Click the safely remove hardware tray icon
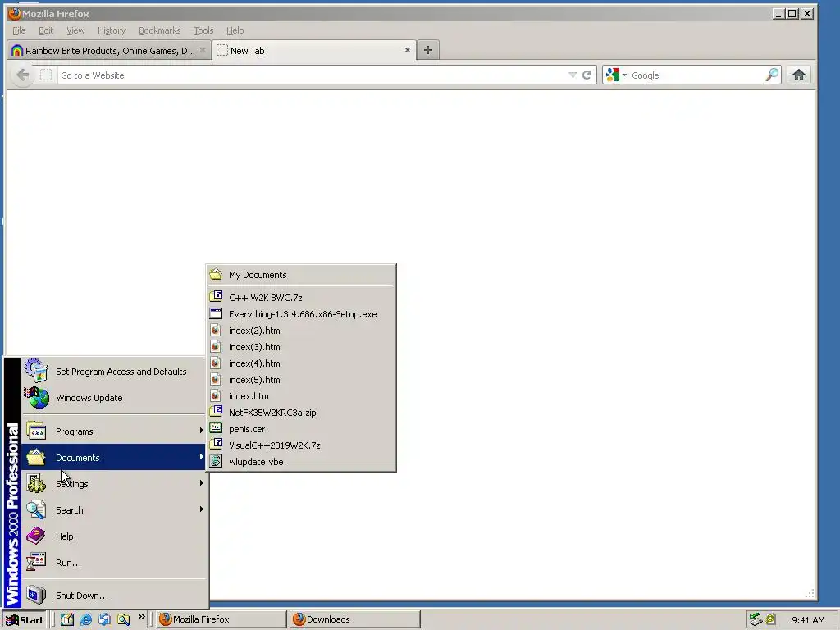840x630 pixels. (756, 619)
